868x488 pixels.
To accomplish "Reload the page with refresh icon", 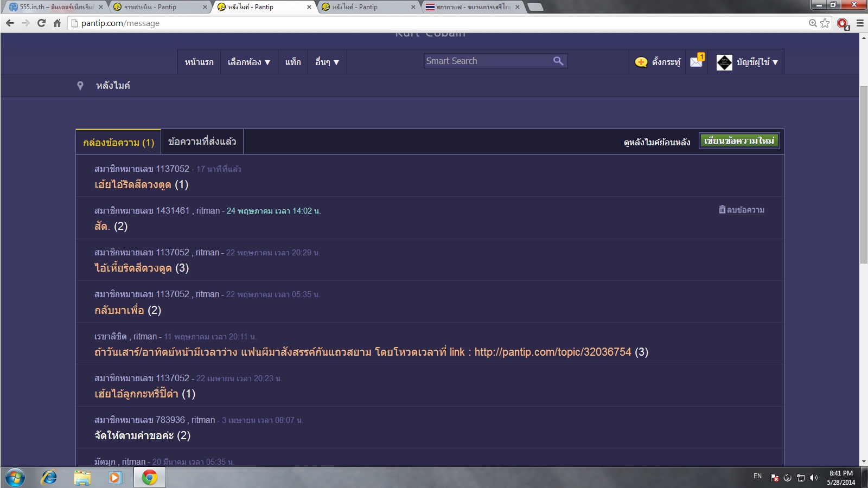I will (41, 23).
